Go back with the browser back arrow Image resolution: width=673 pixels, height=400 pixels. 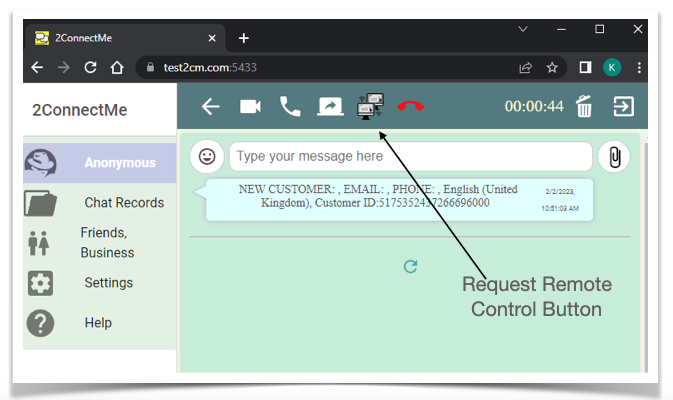37,67
